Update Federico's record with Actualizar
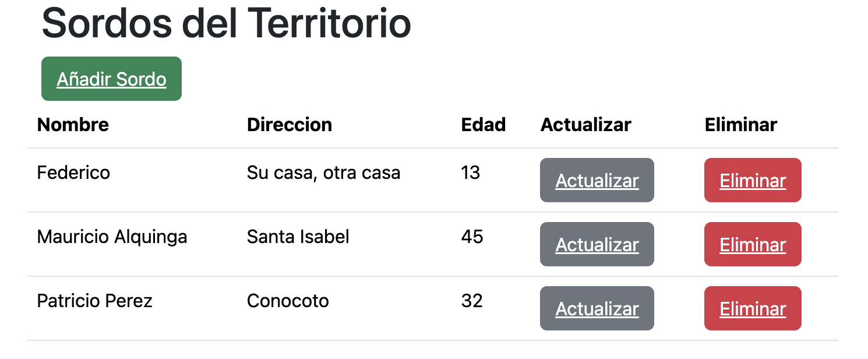Image resolution: width=868 pixels, height=359 pixels. [597, 181]
